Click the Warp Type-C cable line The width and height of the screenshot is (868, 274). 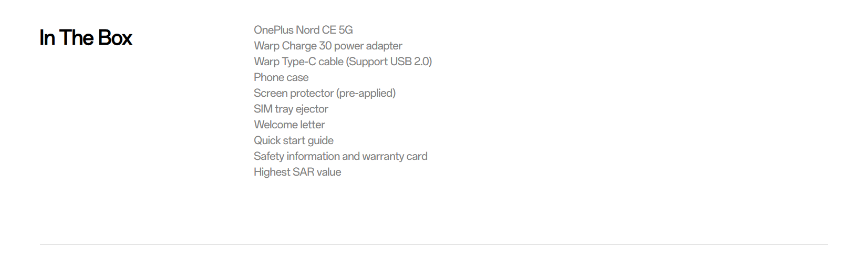click(x=343, y=62)
